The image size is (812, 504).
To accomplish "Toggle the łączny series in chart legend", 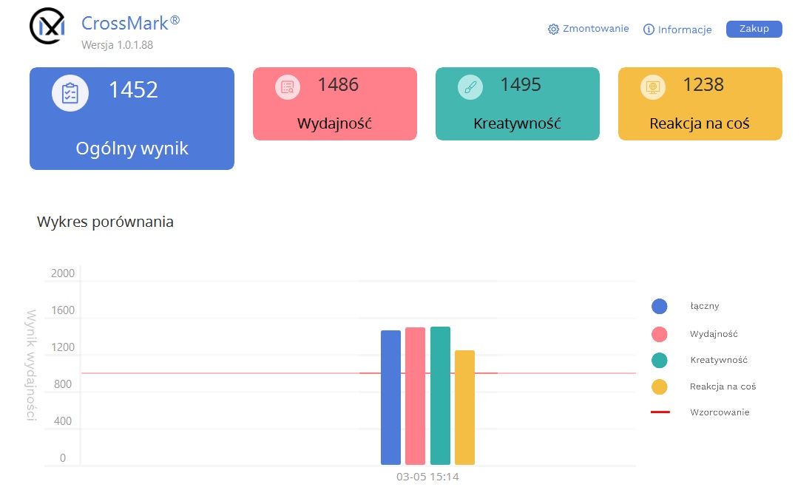I will point(685,307).
